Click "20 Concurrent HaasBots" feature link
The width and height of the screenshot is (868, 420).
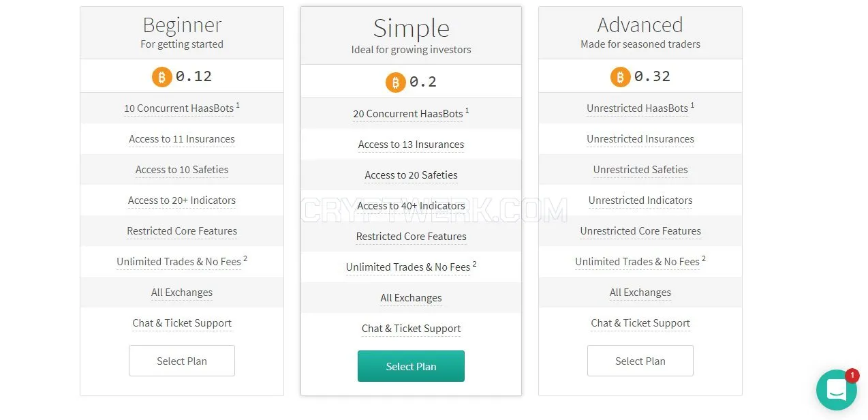point(408,114)
